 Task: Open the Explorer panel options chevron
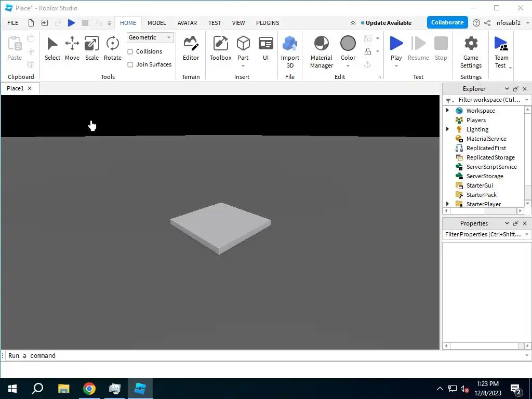point(507,88)
